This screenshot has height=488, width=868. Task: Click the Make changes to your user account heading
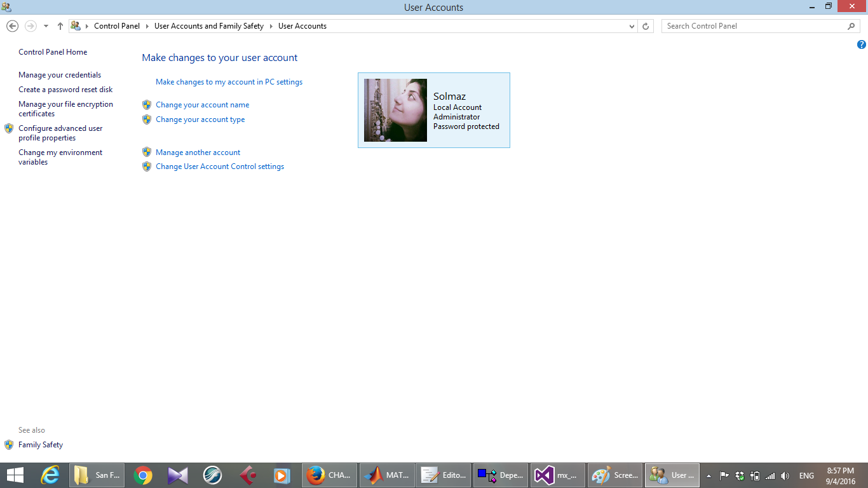tap(219, 58)
